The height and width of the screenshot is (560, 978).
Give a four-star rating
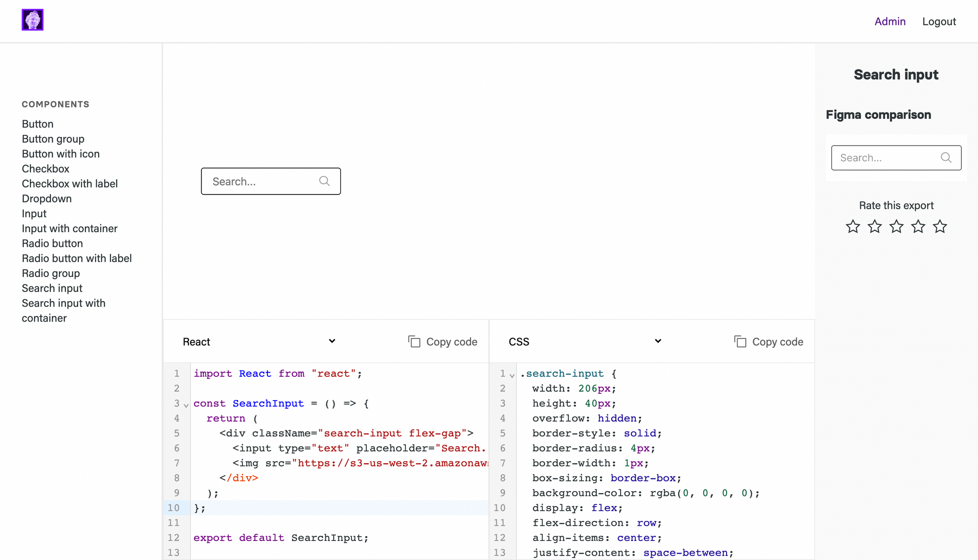[x=918, y=227]
